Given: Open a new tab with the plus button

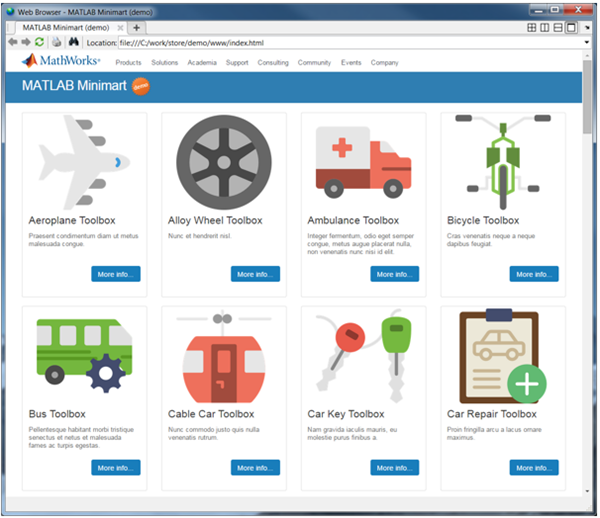Looking at the screenshot, I should pyautogui.click(x=137, y=27).
